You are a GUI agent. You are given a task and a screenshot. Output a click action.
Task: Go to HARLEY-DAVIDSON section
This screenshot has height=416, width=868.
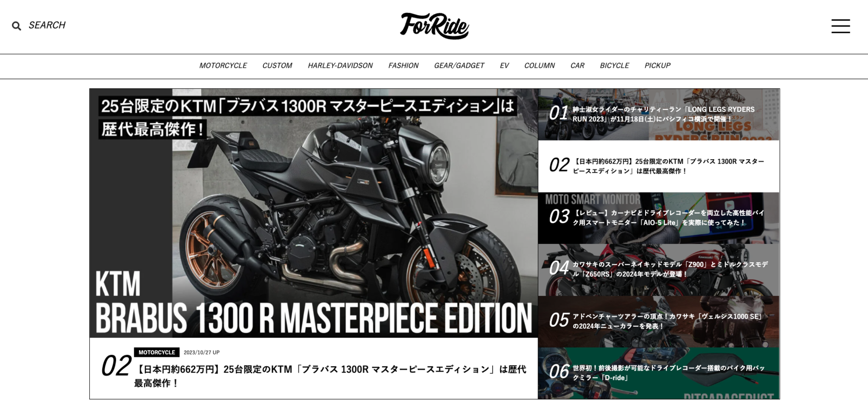pyautogui.click(x=340, y=66)
